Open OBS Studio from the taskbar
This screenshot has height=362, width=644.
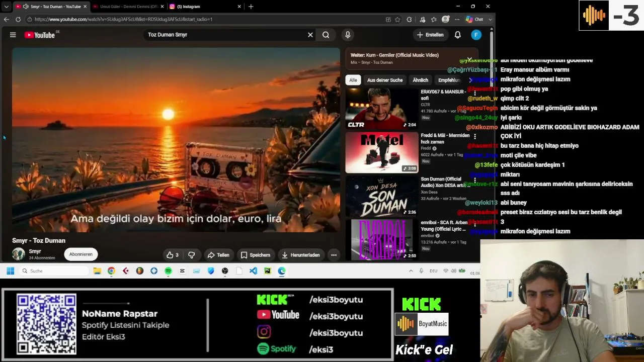click(225, 271)
